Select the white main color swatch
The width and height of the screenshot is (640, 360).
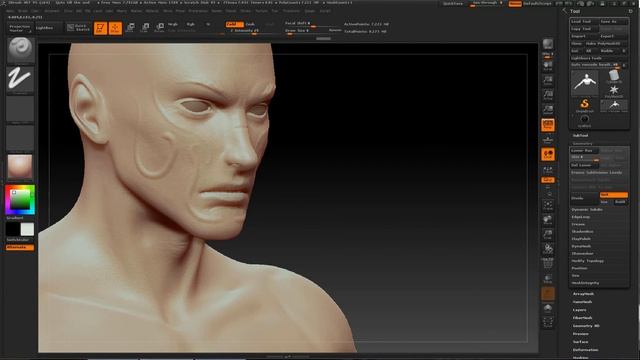point(27,229)
